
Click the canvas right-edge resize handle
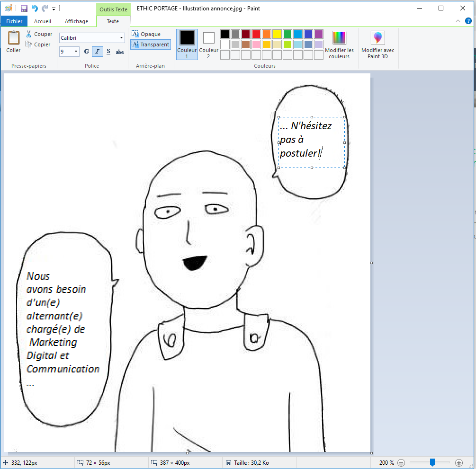coord(372,263)
